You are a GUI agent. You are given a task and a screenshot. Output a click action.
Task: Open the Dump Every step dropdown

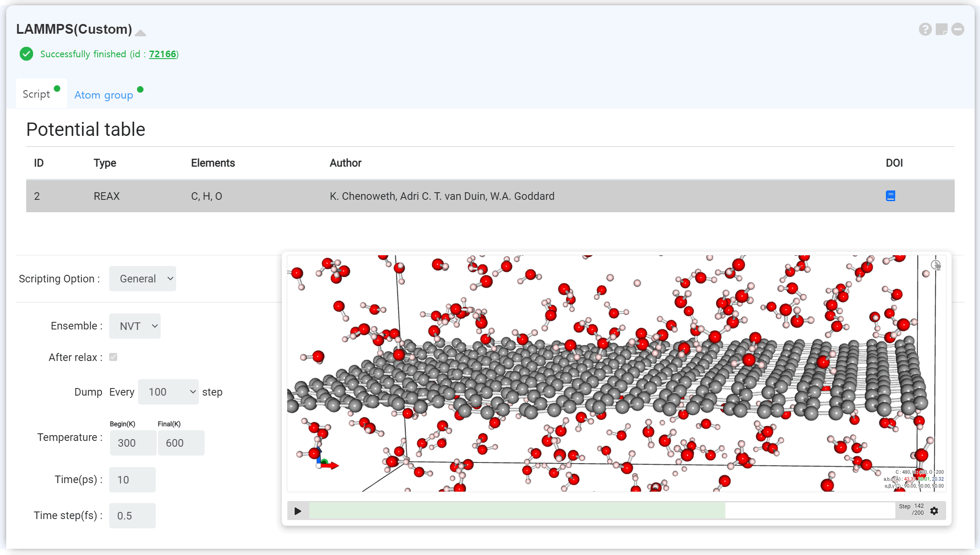pos(168,392)
